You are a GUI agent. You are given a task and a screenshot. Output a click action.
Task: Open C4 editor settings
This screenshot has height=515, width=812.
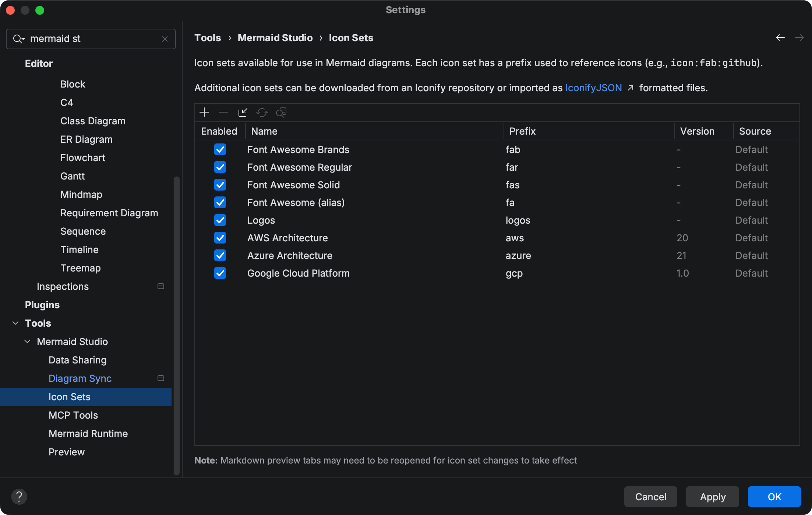point(67,102)
